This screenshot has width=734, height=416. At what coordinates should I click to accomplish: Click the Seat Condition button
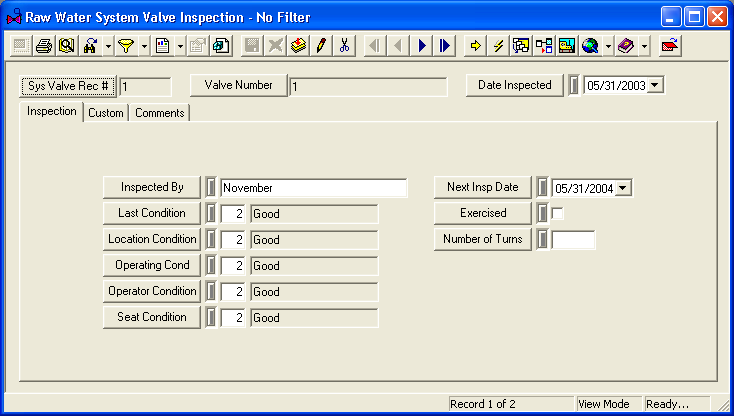coord(152,317)
